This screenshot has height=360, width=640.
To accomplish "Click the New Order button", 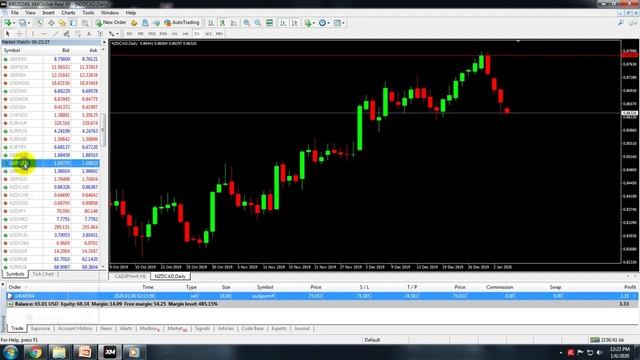I will click(x=111, y=23).
